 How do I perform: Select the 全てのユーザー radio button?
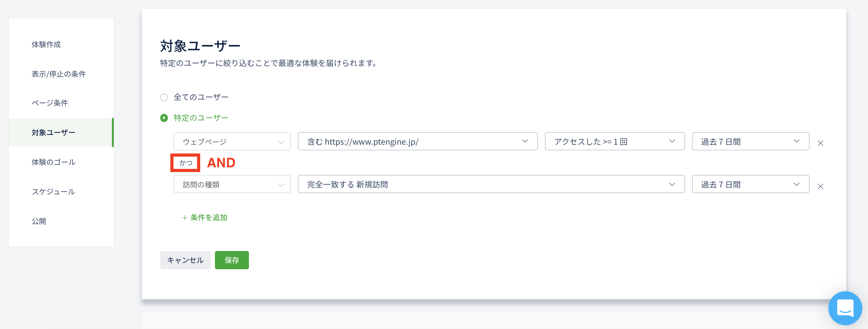164,98
